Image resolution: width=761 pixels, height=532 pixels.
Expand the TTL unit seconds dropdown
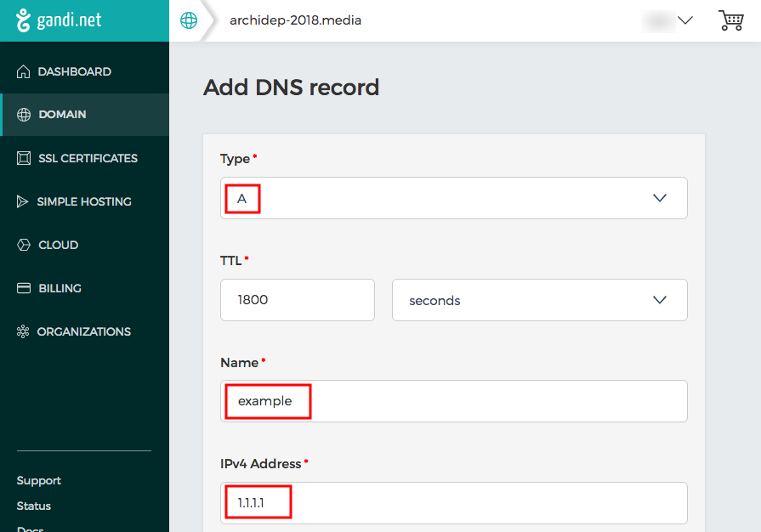(539, 300)
